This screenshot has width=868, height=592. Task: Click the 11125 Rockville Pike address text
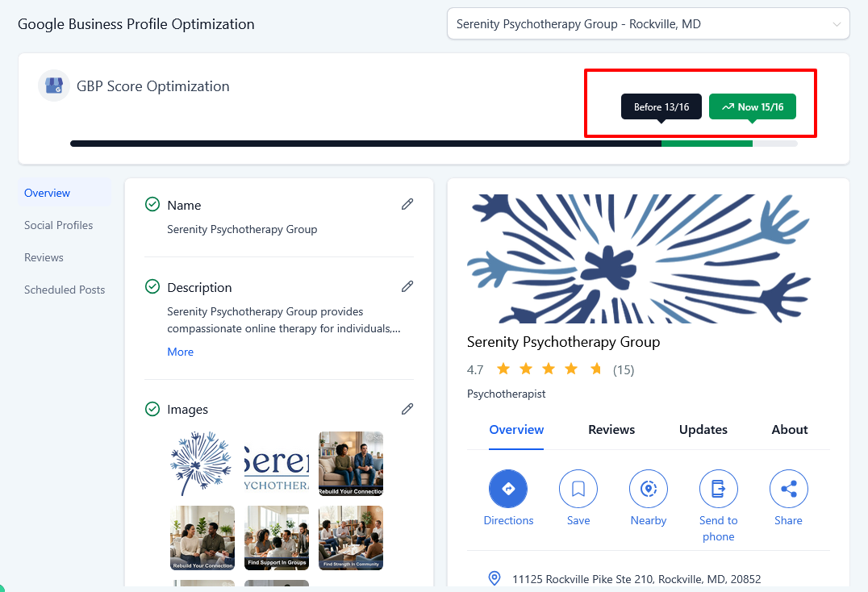coord(636,579)
